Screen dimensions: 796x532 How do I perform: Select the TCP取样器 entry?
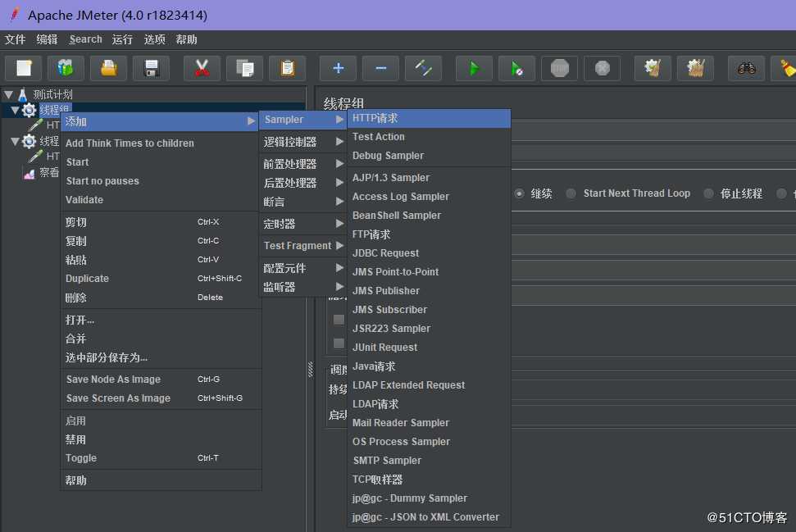pos(429,480)
